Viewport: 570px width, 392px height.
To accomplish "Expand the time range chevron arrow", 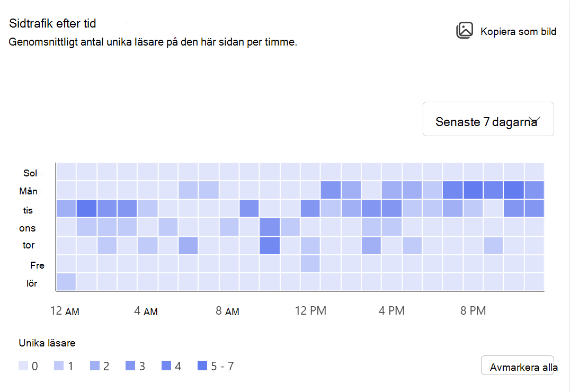I will click(x=535, y=120).
